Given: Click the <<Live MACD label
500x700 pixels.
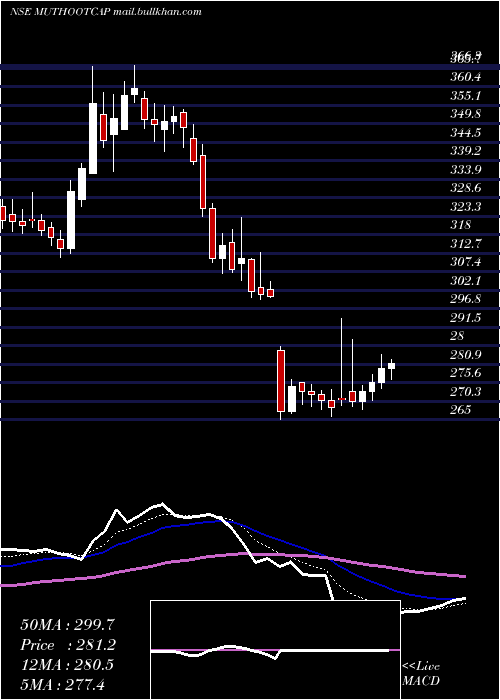Looking at the screenshot, I should 421,674.
